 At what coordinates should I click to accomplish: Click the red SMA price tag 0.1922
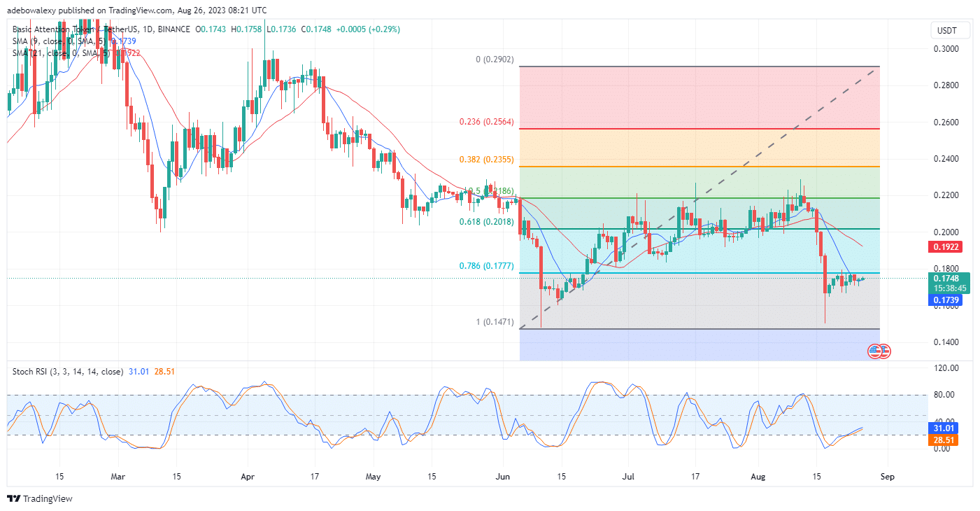pyautogui.click(x=944, y=246)
